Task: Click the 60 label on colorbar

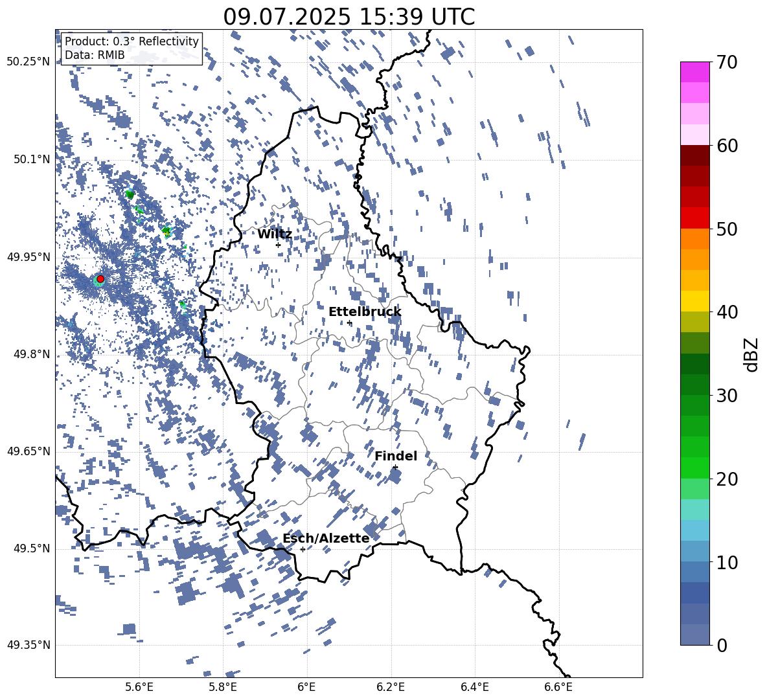Action: [x=727, y=146]
